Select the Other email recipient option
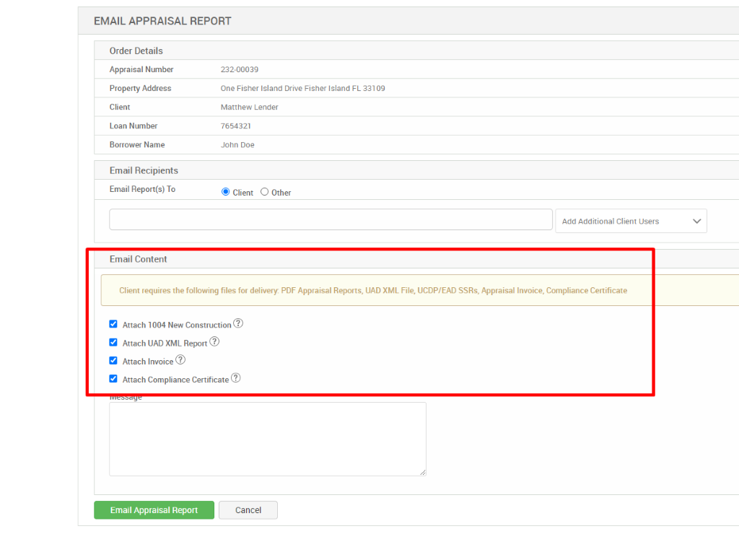 tap(264, 191)
